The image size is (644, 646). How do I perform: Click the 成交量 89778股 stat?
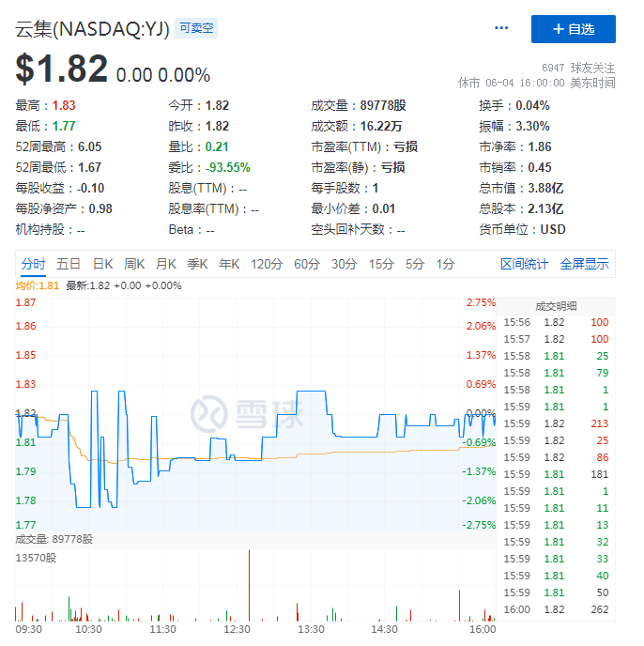point(359,105)
